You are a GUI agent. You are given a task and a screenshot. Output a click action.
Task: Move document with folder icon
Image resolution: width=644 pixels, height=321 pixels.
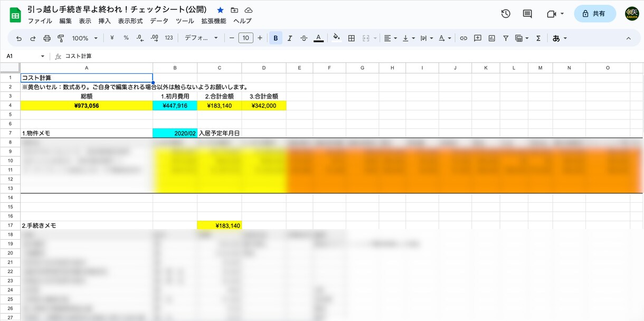[x=234, y=10]
